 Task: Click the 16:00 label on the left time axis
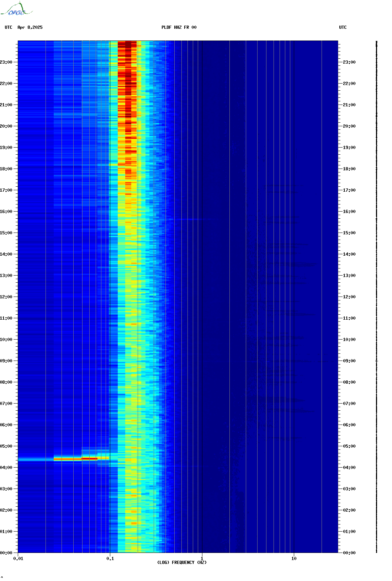[6, 212]
